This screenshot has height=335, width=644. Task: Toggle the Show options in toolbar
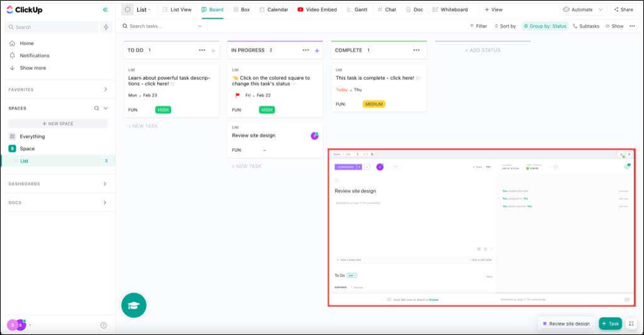[614, 26]
